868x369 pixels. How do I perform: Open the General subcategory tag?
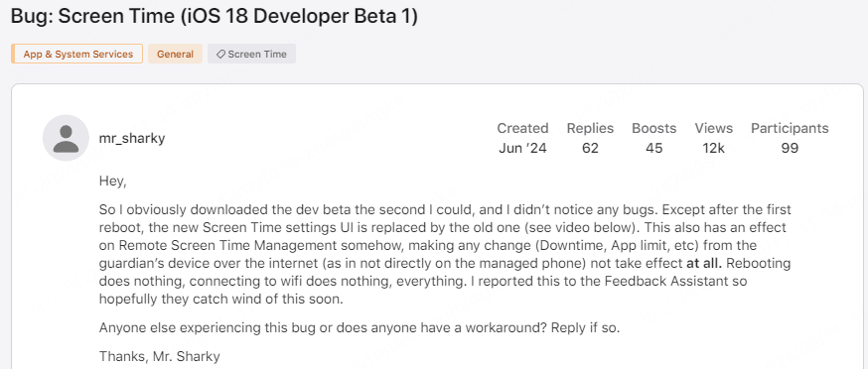click(x=175, y=55)
